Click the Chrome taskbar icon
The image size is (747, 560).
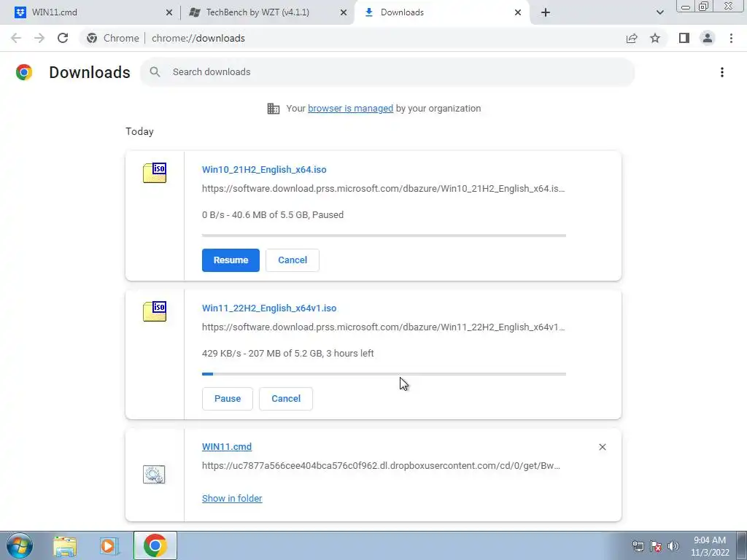155,545
